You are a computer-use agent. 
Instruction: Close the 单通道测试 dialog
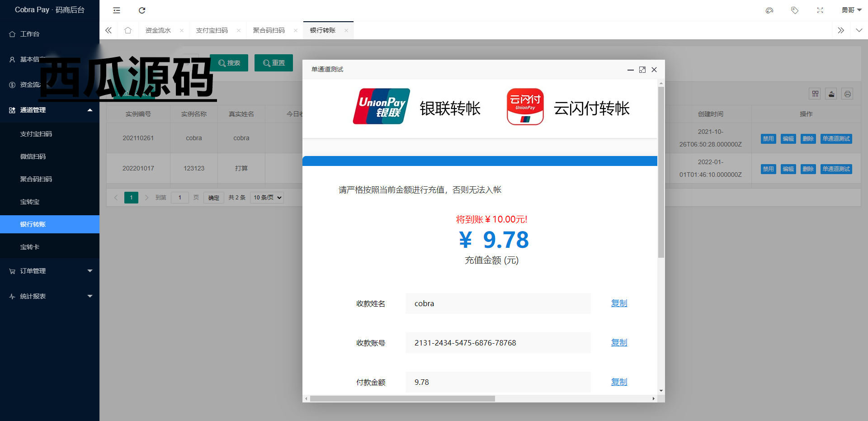[654, 70]
